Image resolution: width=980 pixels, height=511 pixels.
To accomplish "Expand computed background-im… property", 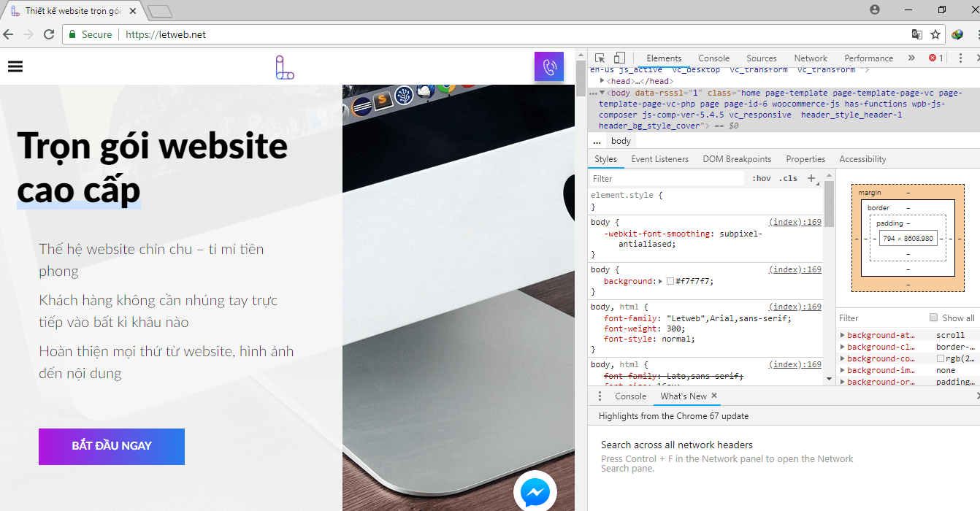I will tap(843, 370).
